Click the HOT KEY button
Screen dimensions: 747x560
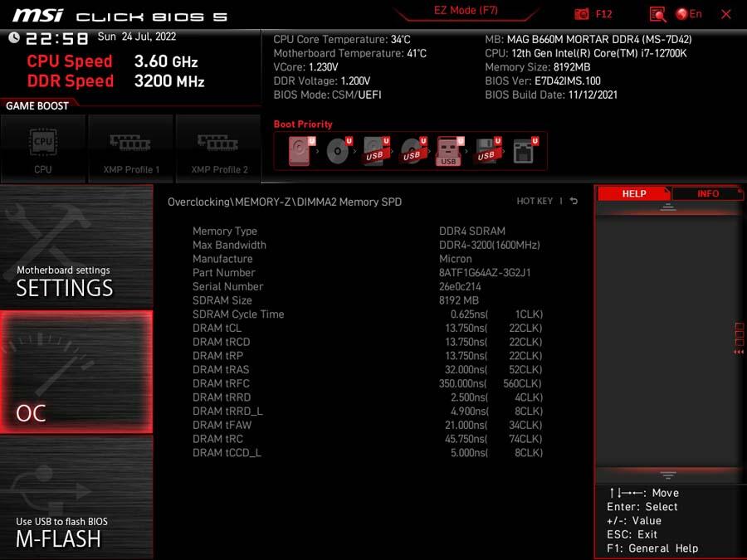coord(535,201)
